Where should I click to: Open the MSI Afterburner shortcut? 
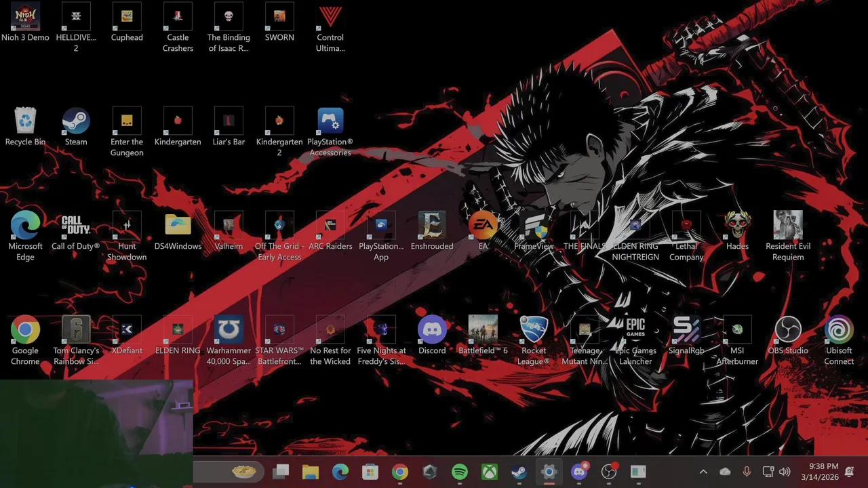click(x=737, y=341)
